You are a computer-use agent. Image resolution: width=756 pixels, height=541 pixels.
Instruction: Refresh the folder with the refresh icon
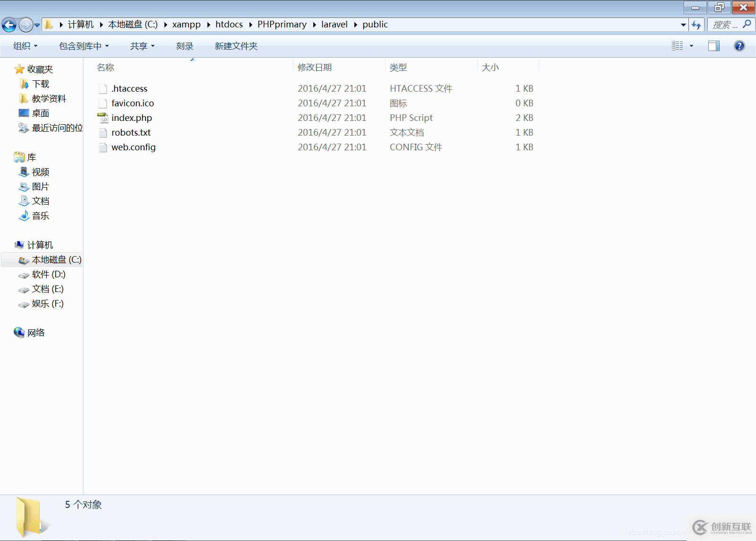696,25
